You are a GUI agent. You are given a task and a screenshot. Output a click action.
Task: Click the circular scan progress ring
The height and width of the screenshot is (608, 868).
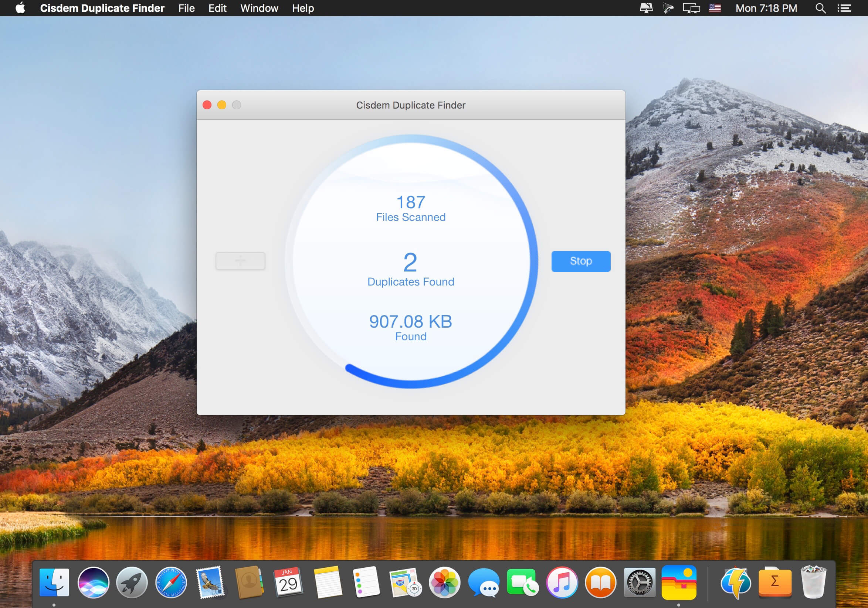411,261
